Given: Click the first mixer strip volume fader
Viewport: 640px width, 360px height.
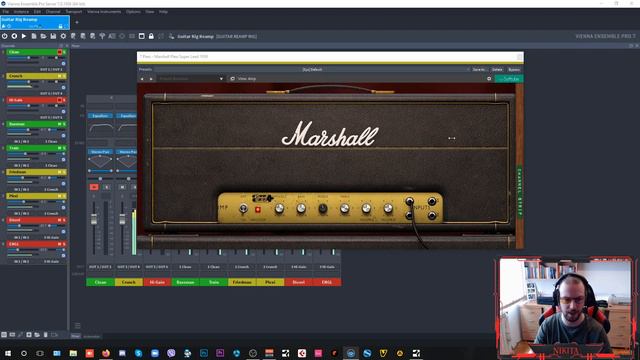Looking at the screenshot, I should 94,220.
